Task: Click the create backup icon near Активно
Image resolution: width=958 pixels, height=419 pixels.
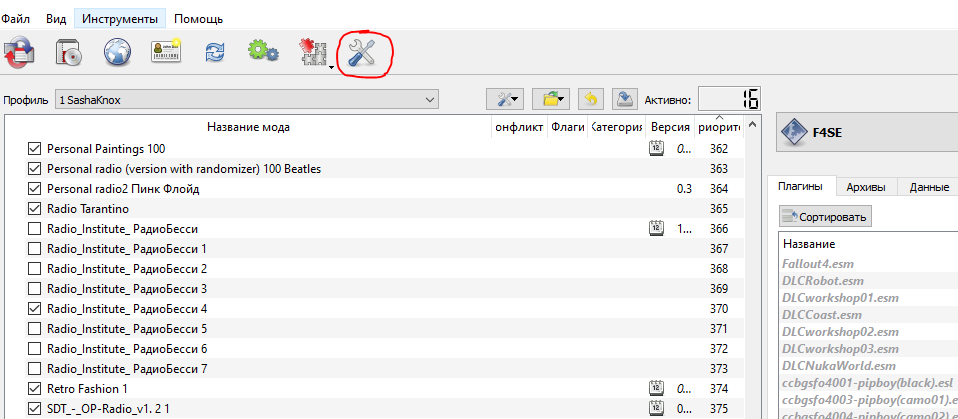Action: point(624,98)
